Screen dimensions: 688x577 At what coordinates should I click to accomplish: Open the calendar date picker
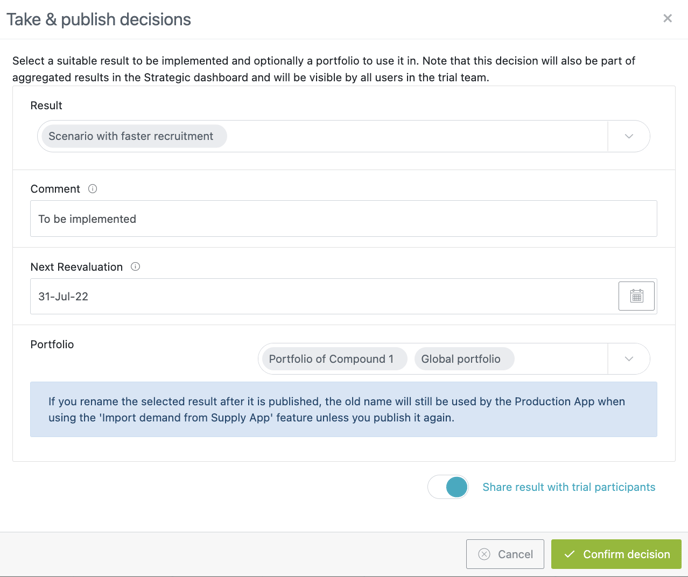(x=636, y=296)
